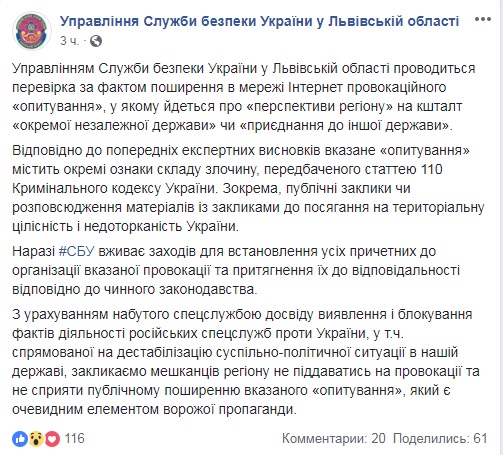Click the Wow face reaction icon
The image size is (503, 455).
click(x=36, y=439)
